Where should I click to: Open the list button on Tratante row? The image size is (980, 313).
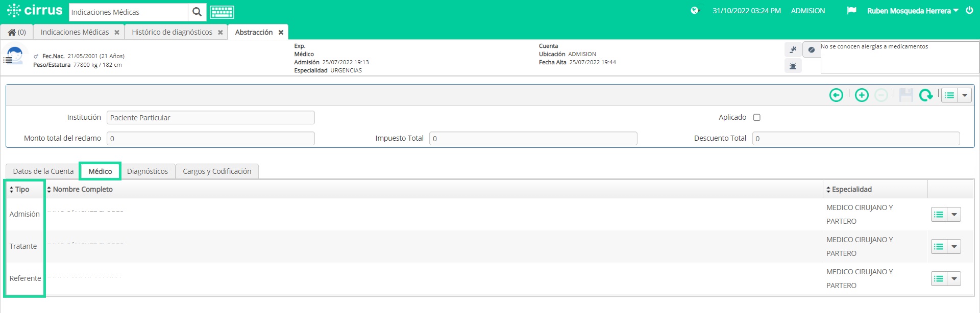tap(939, 247)
